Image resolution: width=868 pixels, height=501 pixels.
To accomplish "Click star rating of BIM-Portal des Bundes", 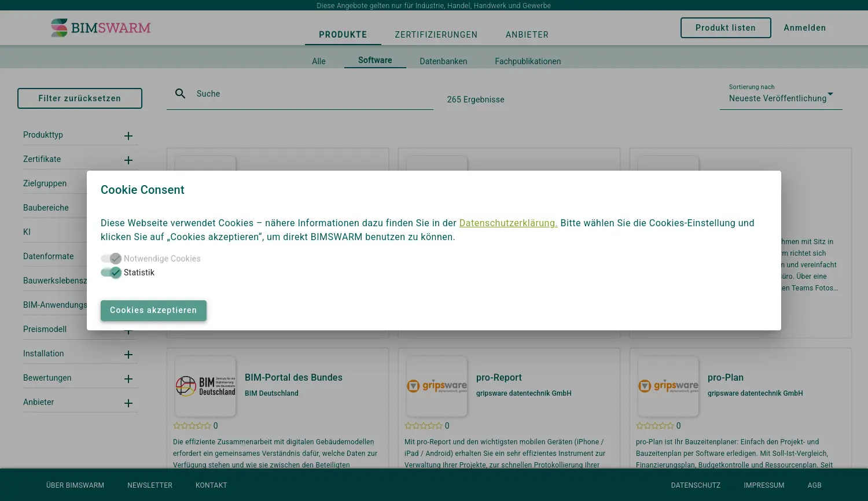I will coord(192,426).
